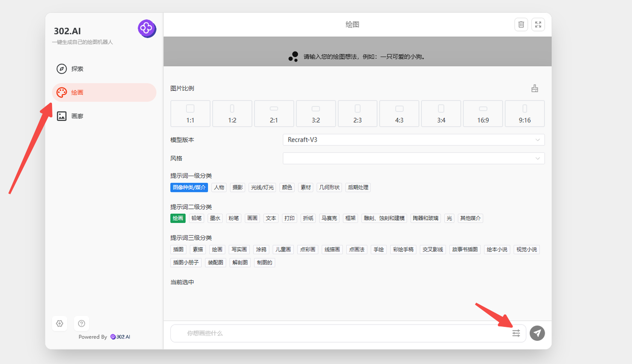This screenshot has width=632, height=364.
Task: Choose the 4:3 image ratio
Action: click(x=399, y=114)
